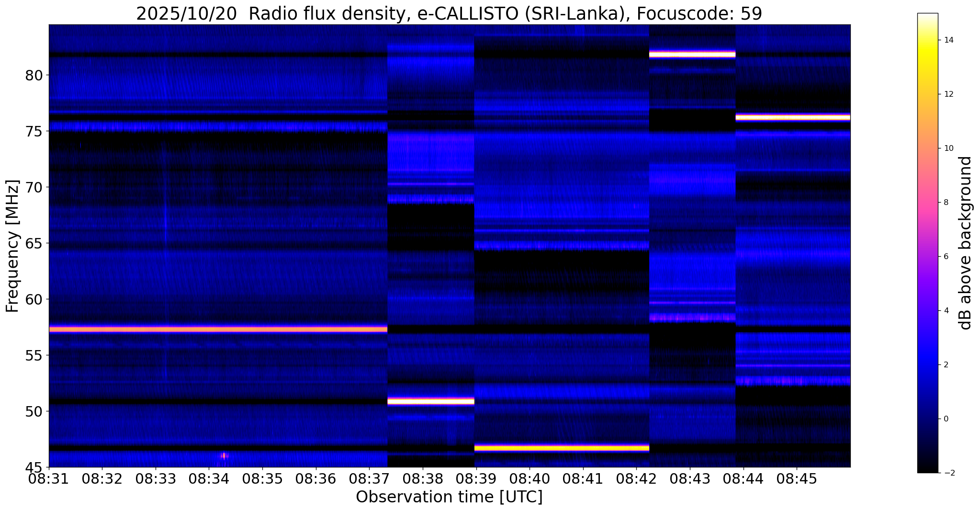Image resolution: width=980 pixels, height=511 pixels.
Task: Pick the 08:42 time tick label
Action: click(636, 478)
